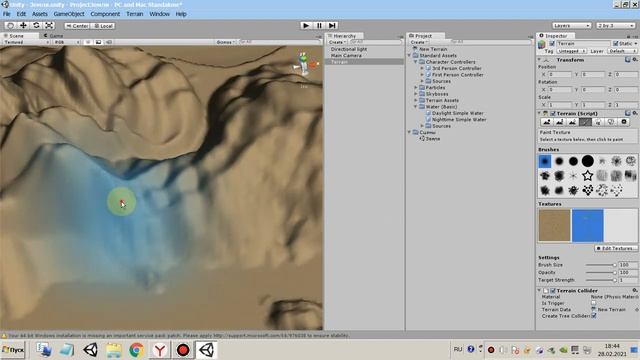This screenshot has height=360, width=640.
Task: Open Yandex browser from the taskbar
Action: (x=160, y=350)
